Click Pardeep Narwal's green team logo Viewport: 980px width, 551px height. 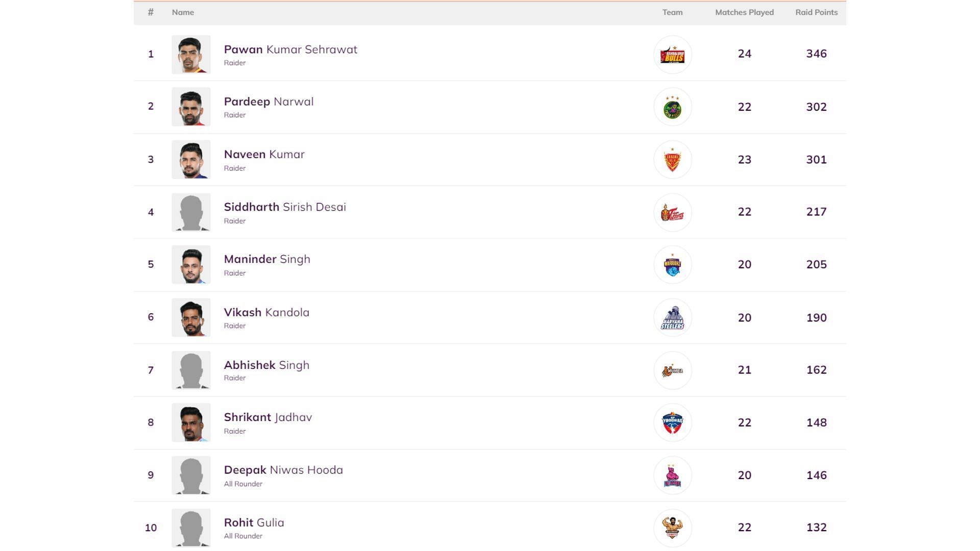672,107
